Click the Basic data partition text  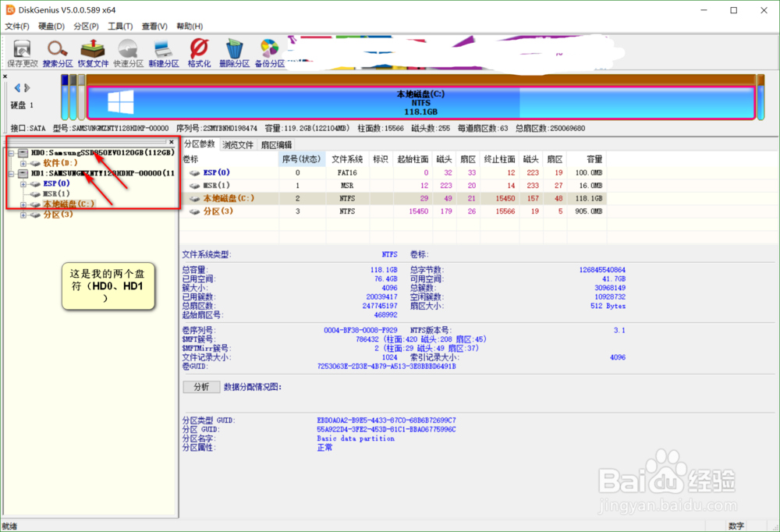pos(356,438)
